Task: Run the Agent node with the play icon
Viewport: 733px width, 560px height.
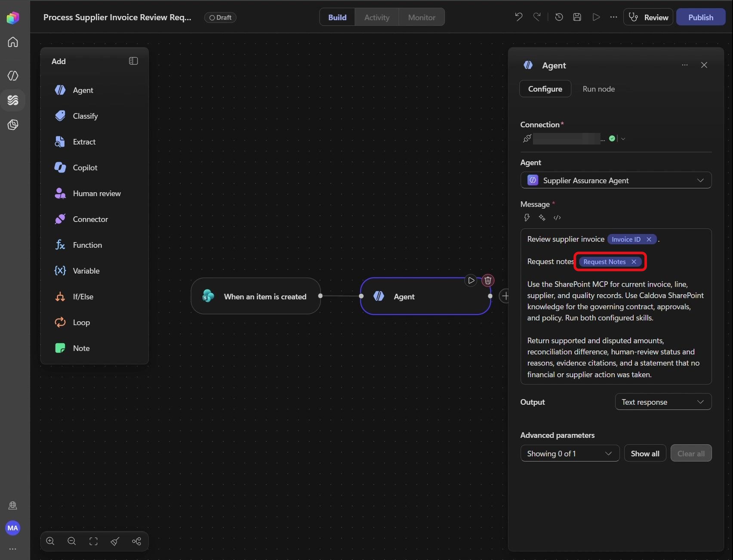Action: tap(471, 280)
